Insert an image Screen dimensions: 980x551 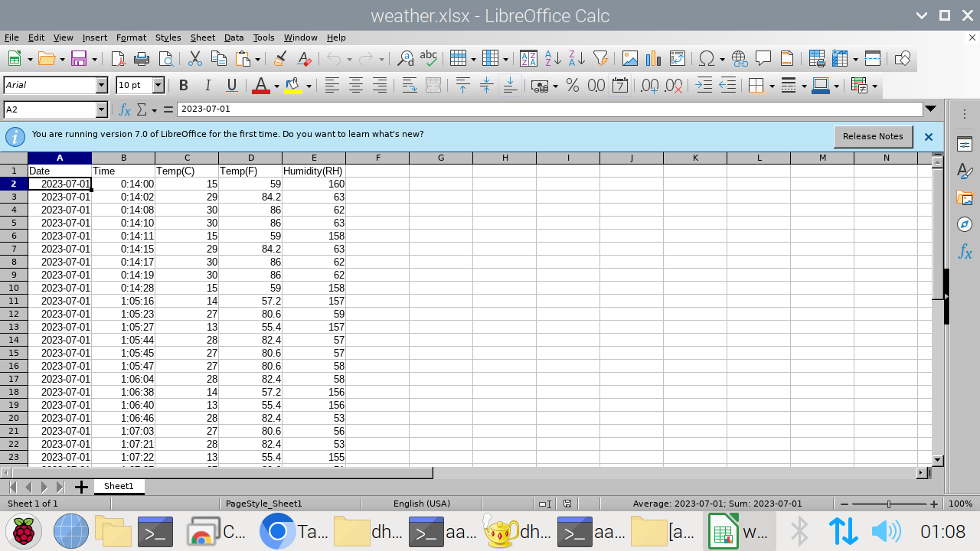click(x=630, y=59)
